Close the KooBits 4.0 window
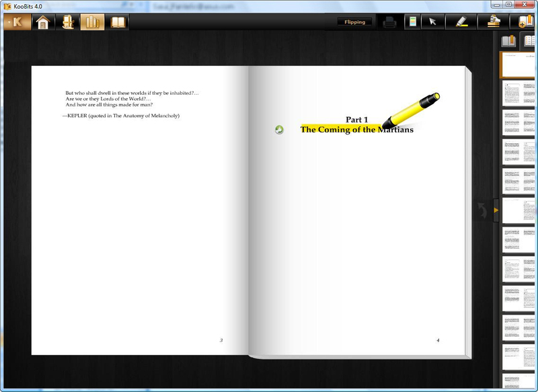Screen dimensions: 538x392 525,5
